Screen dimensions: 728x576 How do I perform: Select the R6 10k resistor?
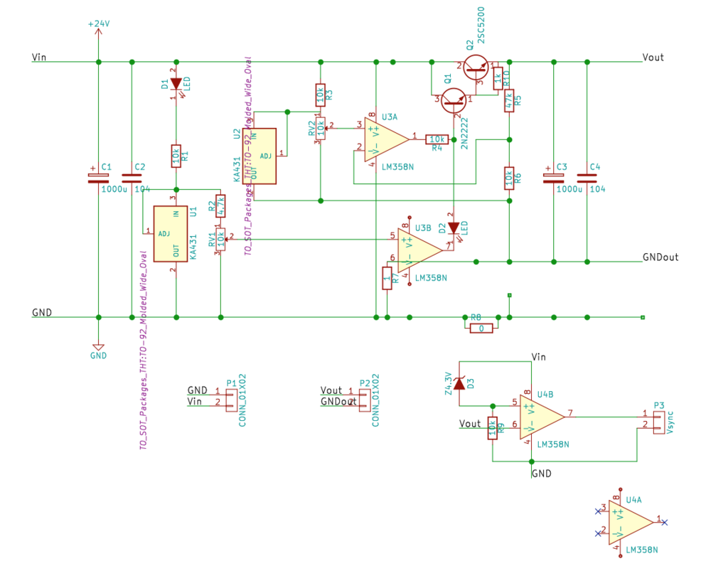tap(509, 178)
